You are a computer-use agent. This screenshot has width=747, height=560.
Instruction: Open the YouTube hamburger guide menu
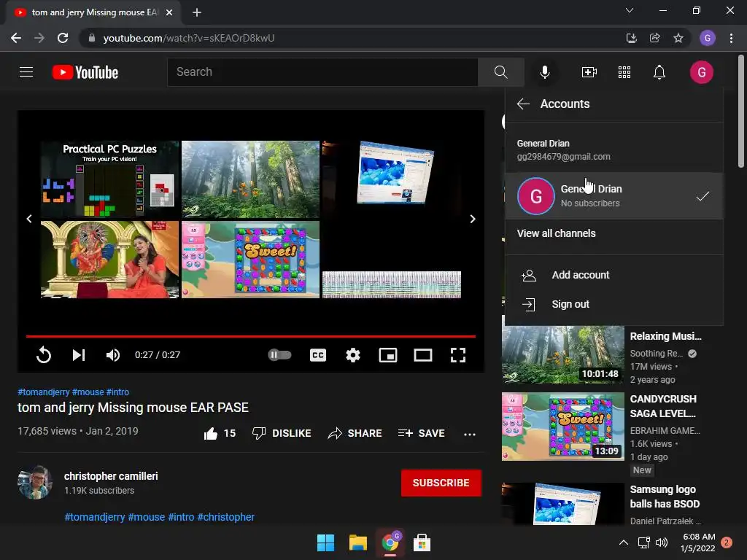pos(26,72)
